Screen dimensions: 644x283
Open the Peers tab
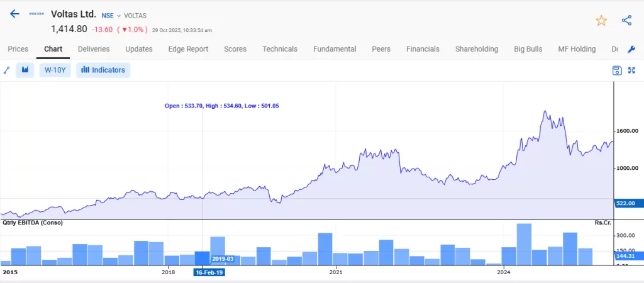pyautogui.click(x=381, y=49)
